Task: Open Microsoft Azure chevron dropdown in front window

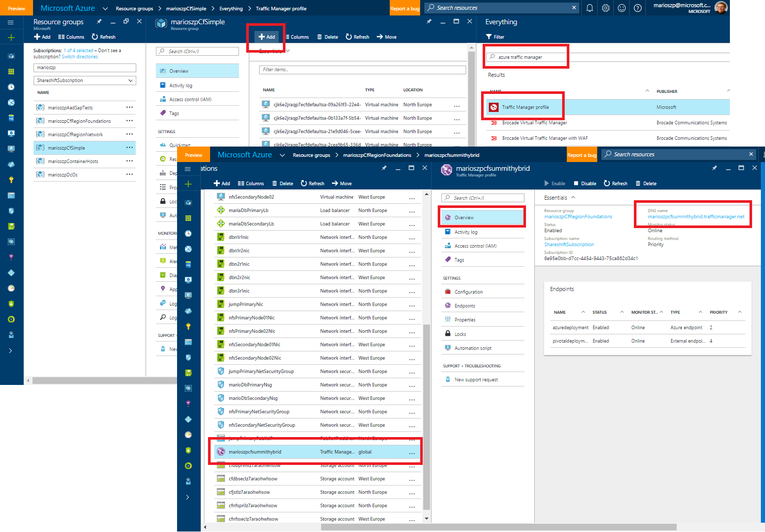Action: pos(282,155)
